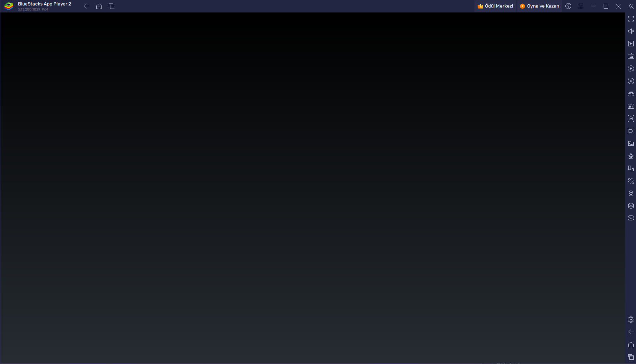
Task: Open Ödül Merkezi rewards center
Action: pos(495,6)
